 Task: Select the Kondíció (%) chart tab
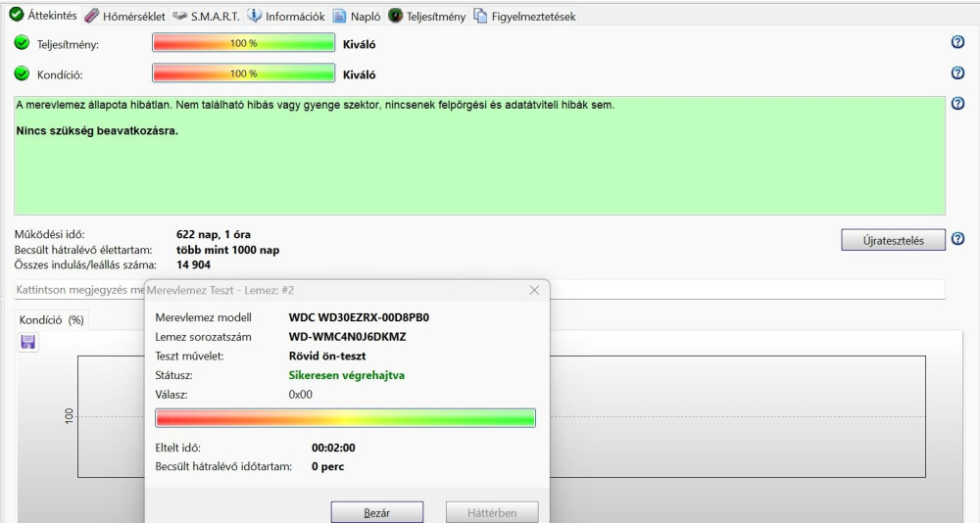pos(51,320)
